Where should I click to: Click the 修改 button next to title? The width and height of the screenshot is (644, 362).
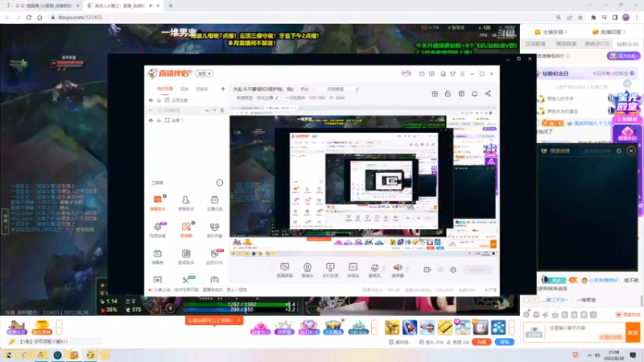pos(304,88)
